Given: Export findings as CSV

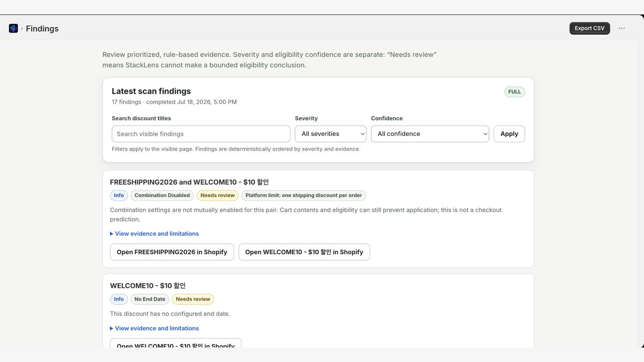Looking at the screenshot, I should click(x=589, y=28).
